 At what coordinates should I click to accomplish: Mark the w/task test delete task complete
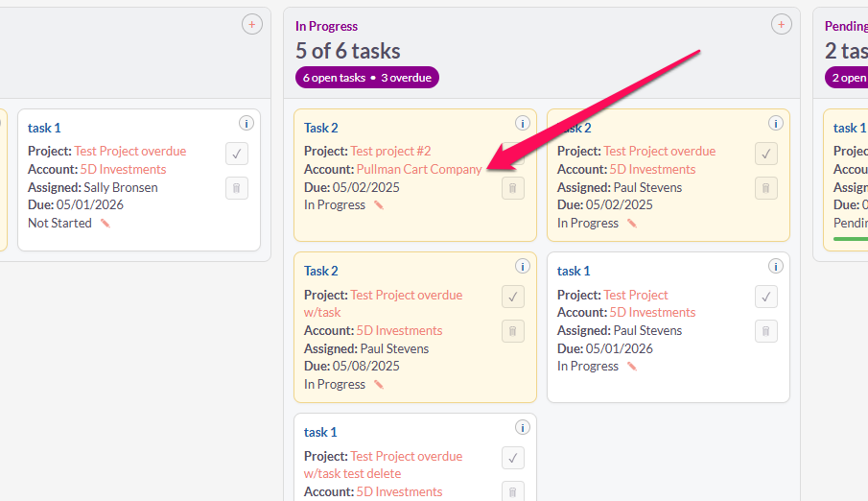click(x=513, y=458)
